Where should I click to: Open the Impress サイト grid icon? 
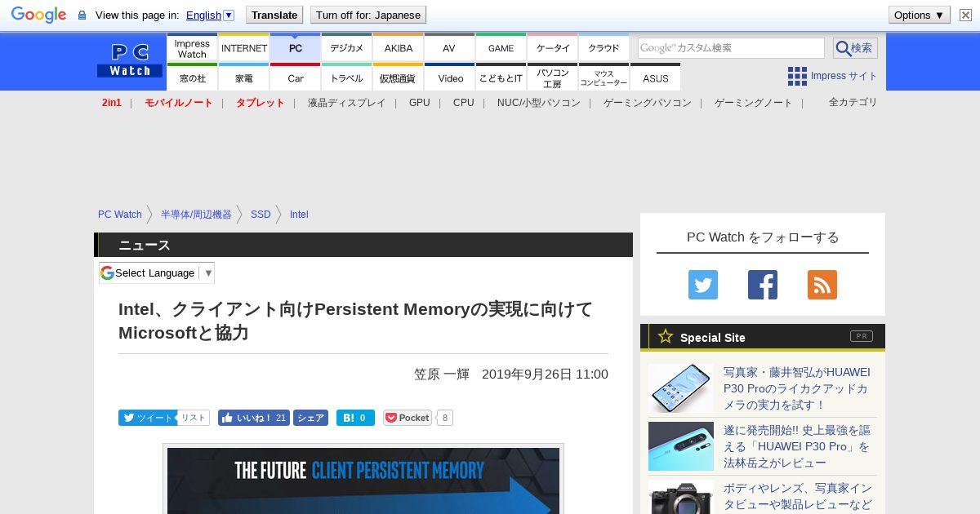click(x=797, y=76)
